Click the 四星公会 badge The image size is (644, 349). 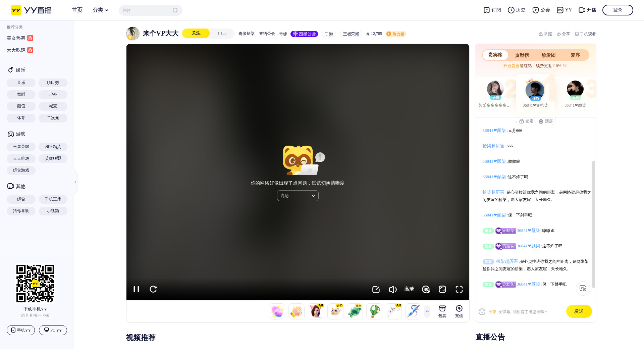click(304, 34)
